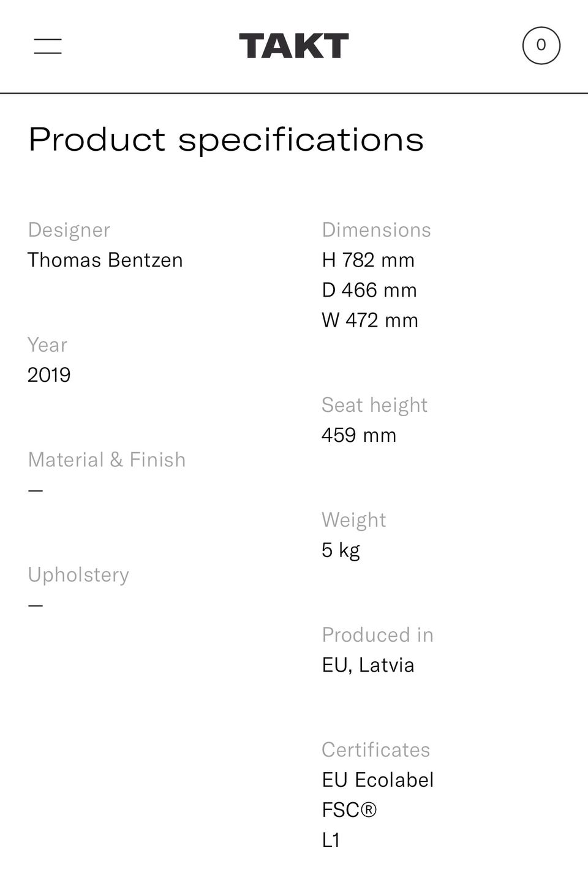Select the H 782 mm height value
The image size is (588, 888).
[x=368, y=260]
